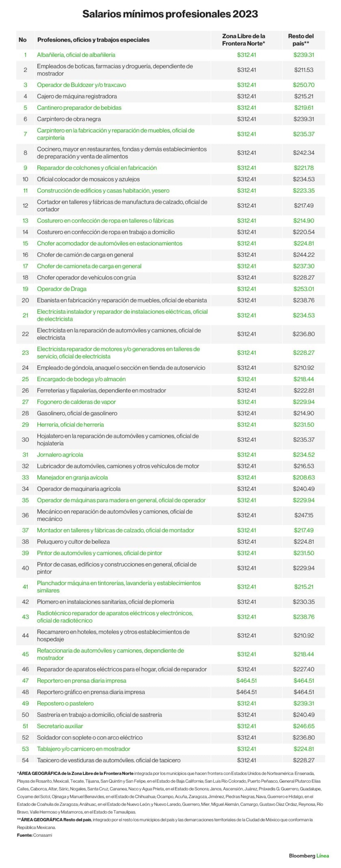Click the $250.70 salary value
341x868 pixels.
pos(303,85)
